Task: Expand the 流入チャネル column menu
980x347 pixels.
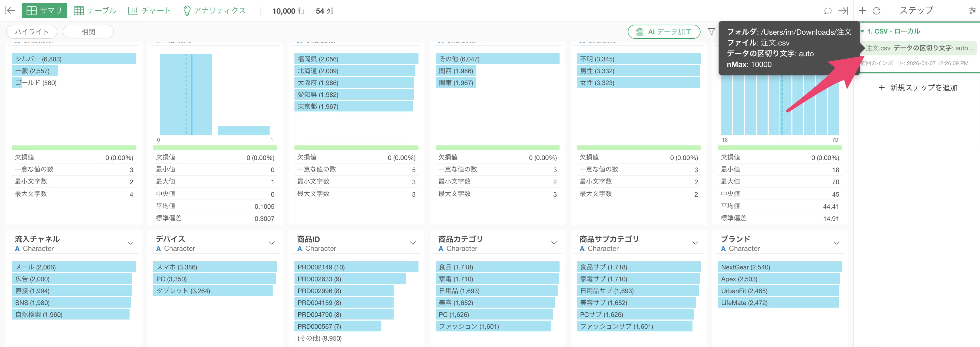Action: pyautogui.click(x=130, y=243)
